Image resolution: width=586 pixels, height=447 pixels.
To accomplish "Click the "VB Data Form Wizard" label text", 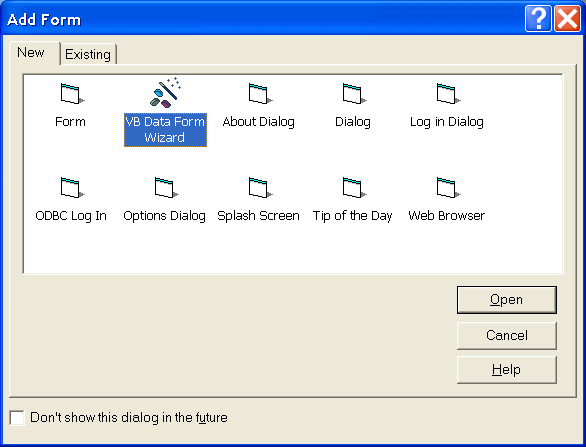I will 165,130.
